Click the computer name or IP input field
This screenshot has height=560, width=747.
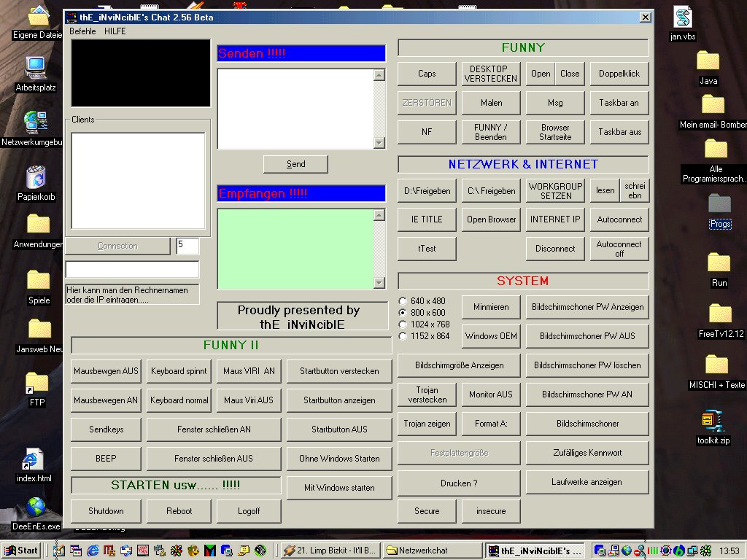(x=132, y=269)
